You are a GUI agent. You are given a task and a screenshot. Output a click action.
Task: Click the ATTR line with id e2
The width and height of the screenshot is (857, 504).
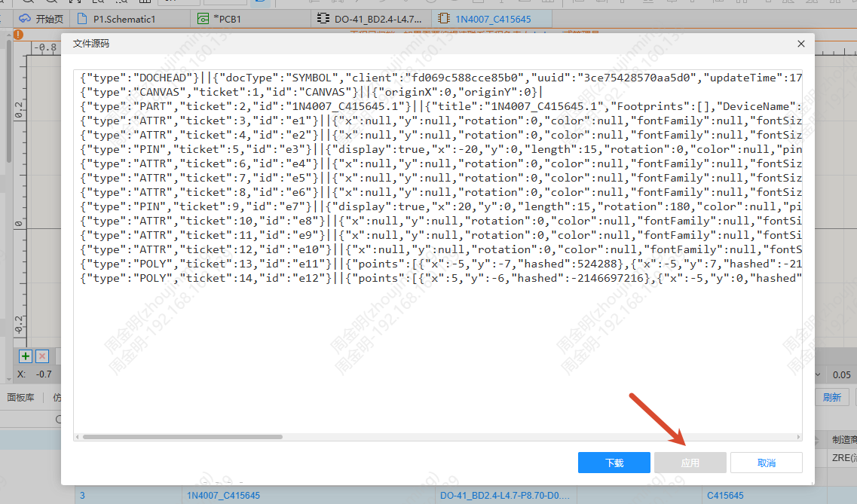coord(440,135)
